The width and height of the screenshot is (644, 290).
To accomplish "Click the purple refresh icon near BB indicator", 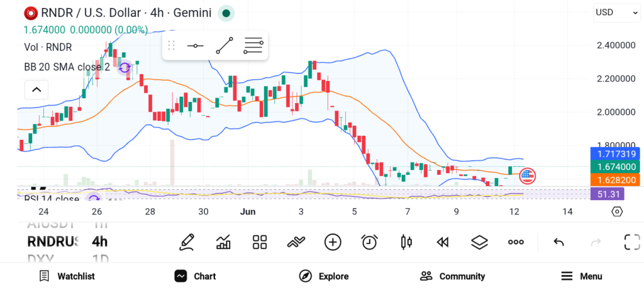I will coord(125,68).
